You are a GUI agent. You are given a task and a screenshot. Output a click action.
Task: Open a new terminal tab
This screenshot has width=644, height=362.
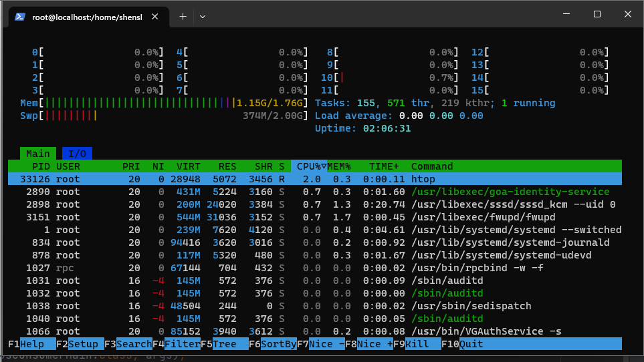183,17
